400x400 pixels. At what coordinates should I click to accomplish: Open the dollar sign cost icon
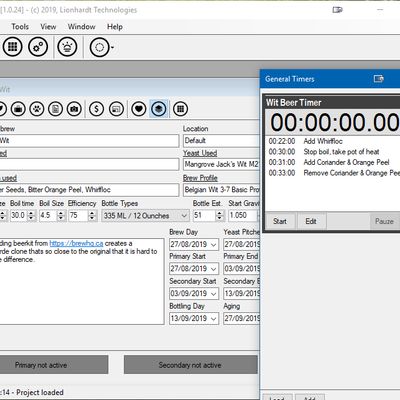pyautogui.click(x=96, y=109)
